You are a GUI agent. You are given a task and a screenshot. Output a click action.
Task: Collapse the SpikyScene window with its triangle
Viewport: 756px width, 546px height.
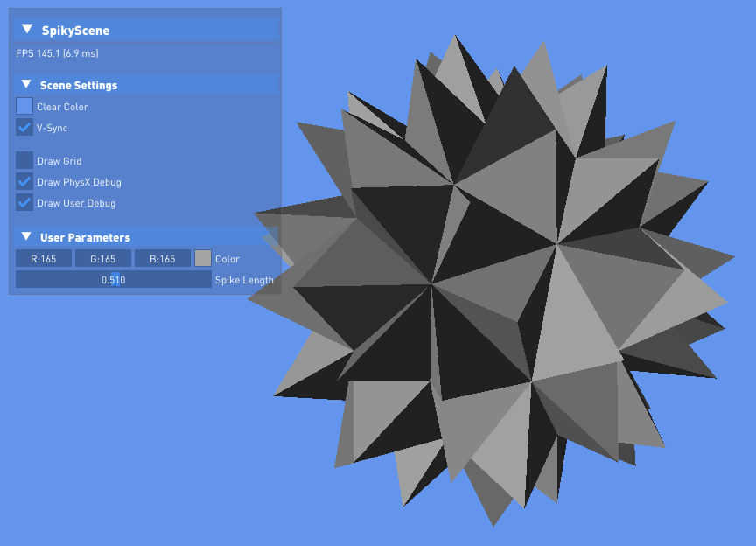[x=27, y=30]
